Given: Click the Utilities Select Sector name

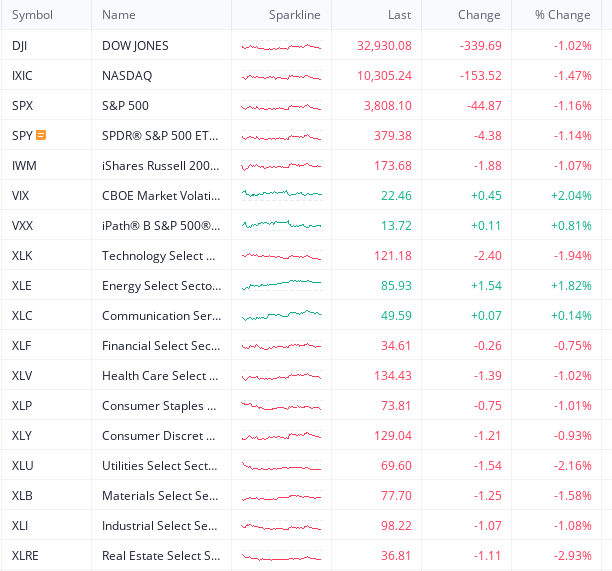Looking at the screenshot, I should 160,466.
